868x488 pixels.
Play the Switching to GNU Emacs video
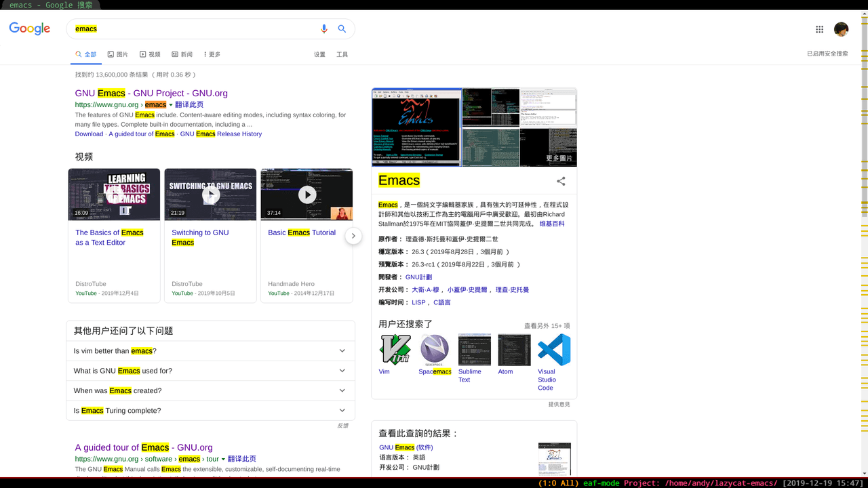pyautogui.click(x=211, y=195)
